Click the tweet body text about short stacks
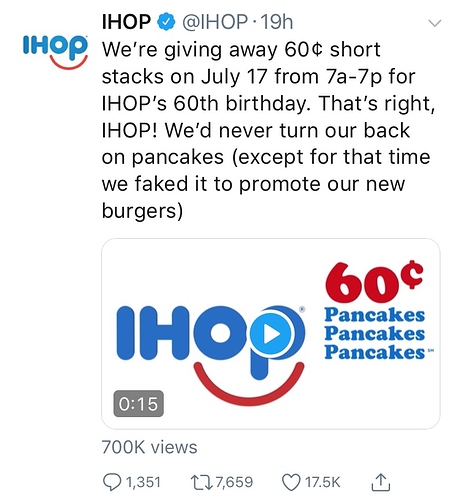The height and width of the screenshot is (500, 460). pos(268,130)
